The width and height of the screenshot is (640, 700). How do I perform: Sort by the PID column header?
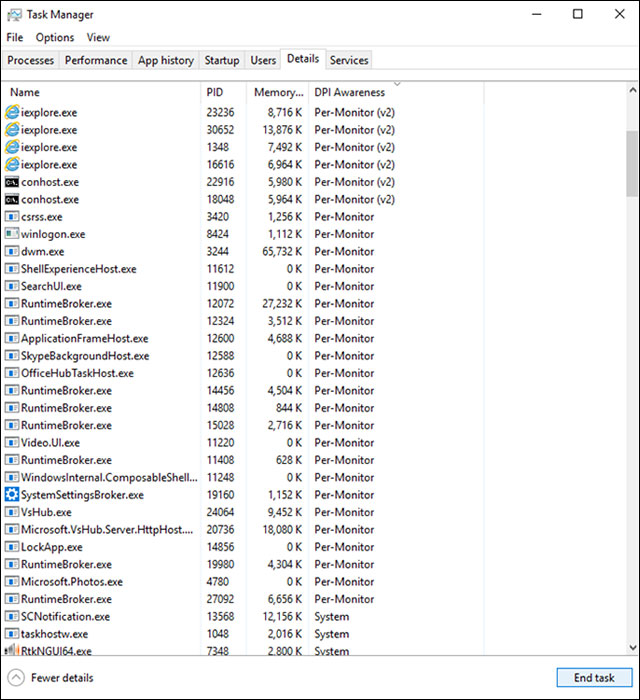(x=224, y=92)
